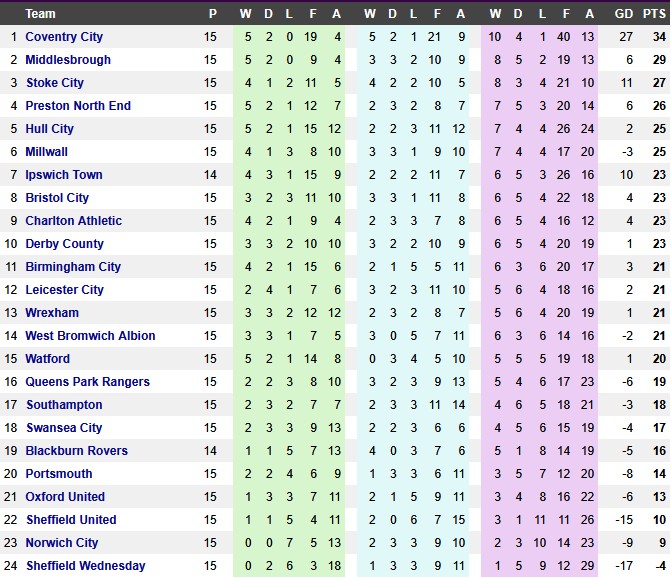Viewport: 671px width, 578px height.
Task: Click the Hull City link
Action: 50,129
